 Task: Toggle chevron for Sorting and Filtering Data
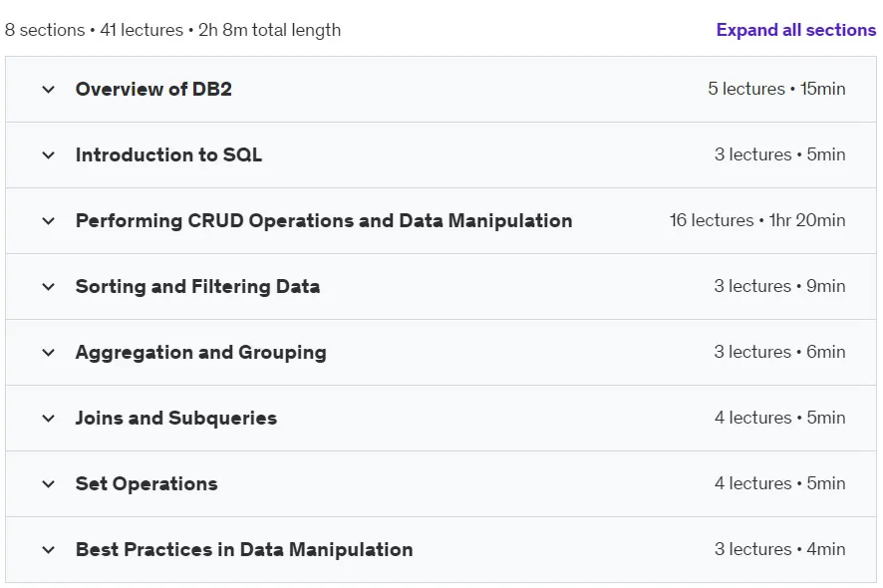[x=49, y=287]
